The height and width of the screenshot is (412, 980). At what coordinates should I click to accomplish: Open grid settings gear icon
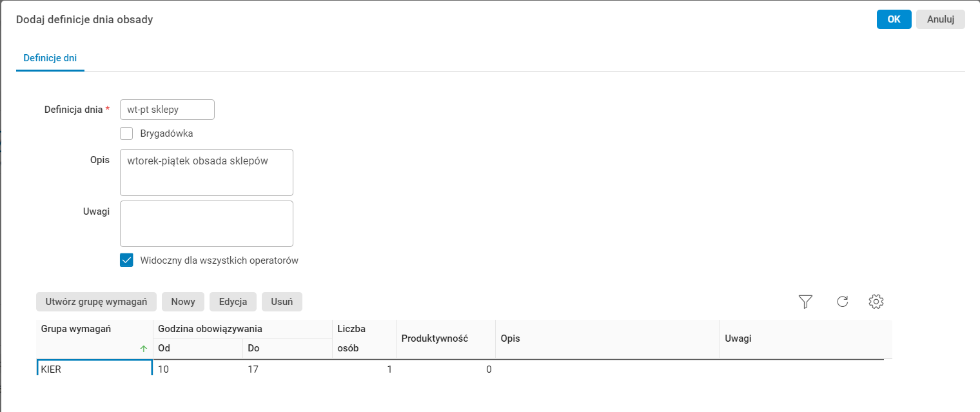click(876, 301)
